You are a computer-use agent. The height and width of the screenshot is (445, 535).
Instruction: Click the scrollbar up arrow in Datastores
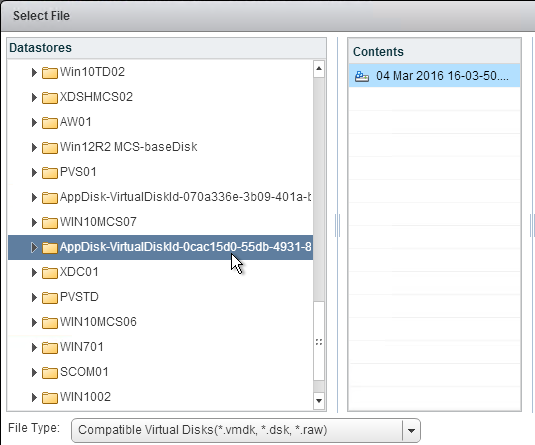(319, 68)
